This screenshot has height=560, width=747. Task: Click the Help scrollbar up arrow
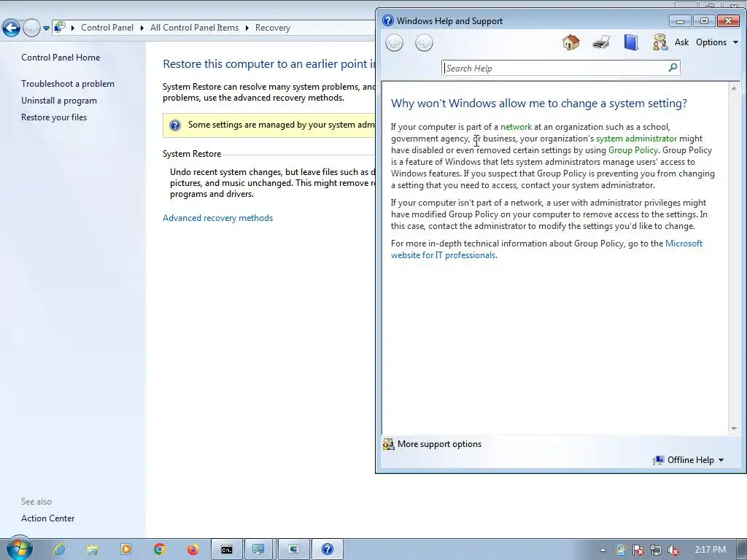[x=734, y=88]
